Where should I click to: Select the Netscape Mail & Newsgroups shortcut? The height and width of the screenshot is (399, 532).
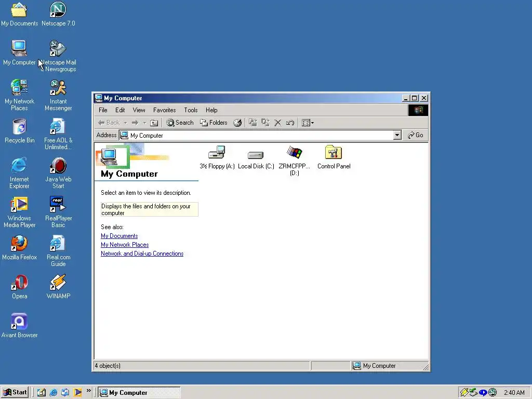pyautogui.click(x=58, y=57)
